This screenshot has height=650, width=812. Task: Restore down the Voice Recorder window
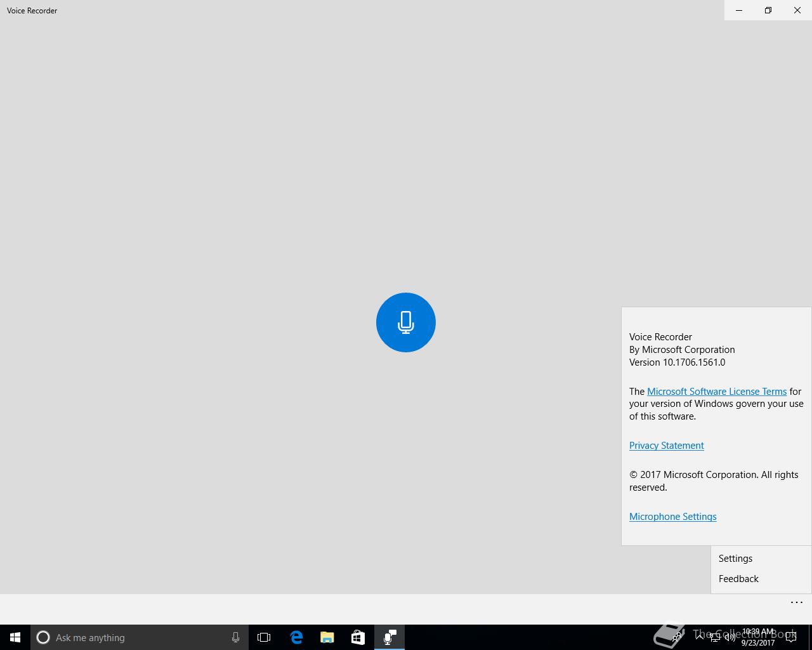click(x=768, y=10)
